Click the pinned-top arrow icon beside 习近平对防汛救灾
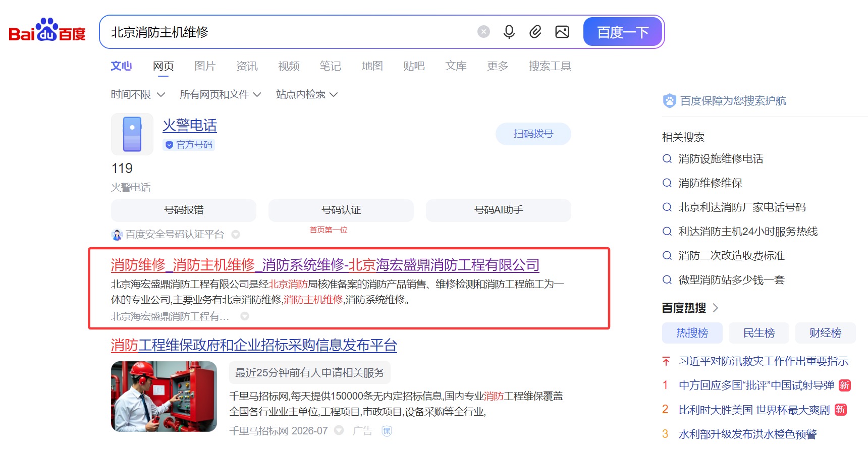Viewport: 868px width, 449px height. (x=666, y=361)
